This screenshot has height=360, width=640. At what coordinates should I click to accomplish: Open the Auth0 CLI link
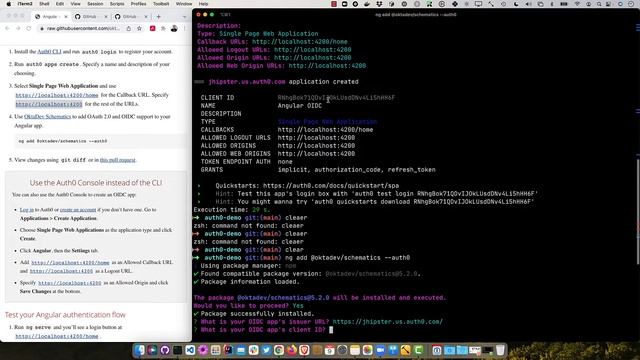click(x=49, y=51)
